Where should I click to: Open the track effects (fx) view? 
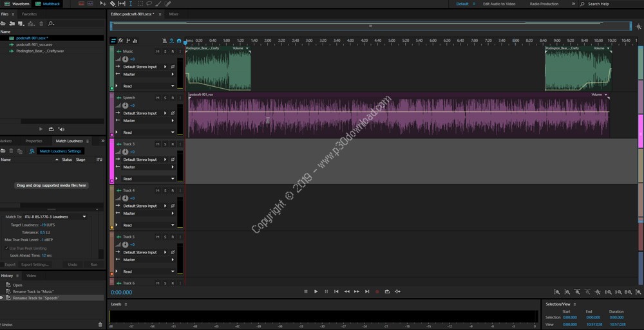pos(120,41)
